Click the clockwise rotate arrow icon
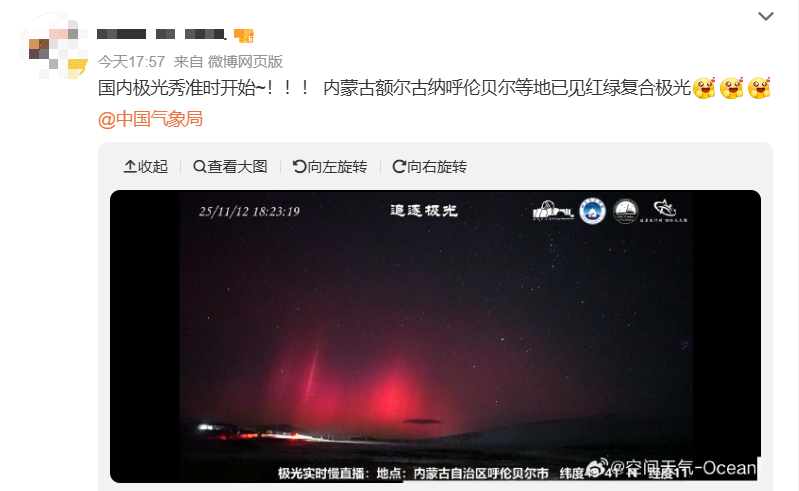799x491 pixels. click(398, 167)
